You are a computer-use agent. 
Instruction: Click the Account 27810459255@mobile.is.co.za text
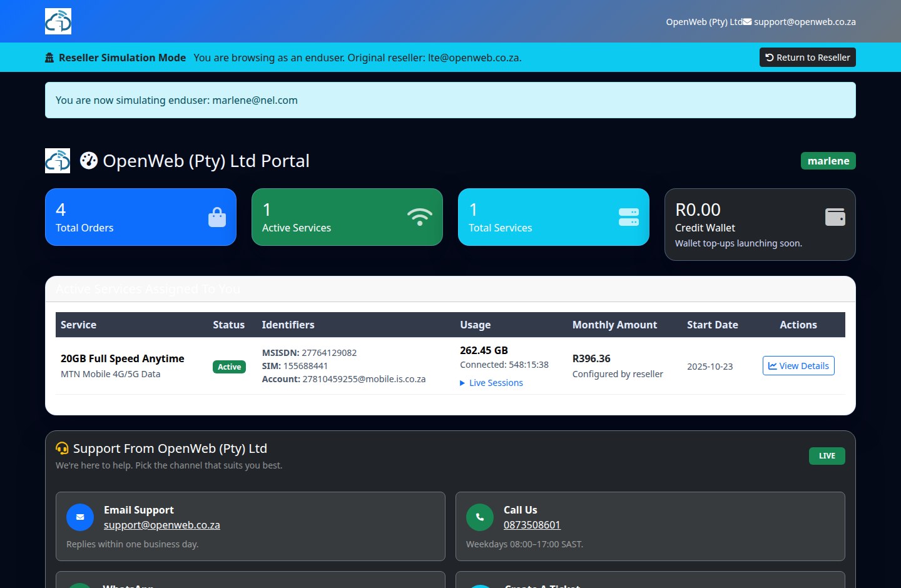click(x=344, y=379)
